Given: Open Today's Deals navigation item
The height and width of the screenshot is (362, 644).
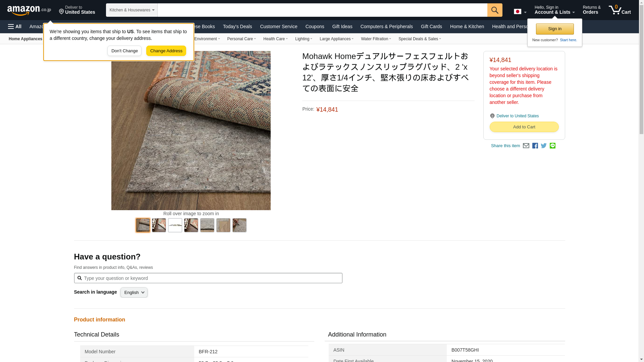Looking at the screenshot, I should pos(237,26).
